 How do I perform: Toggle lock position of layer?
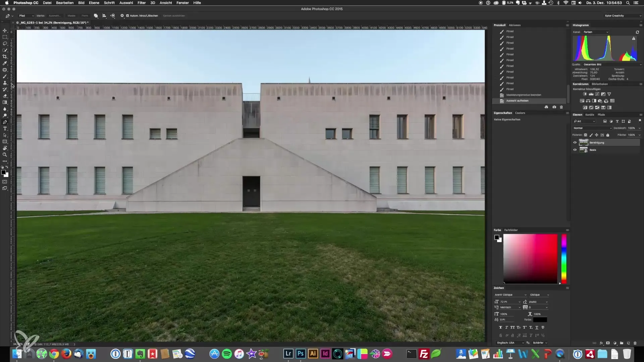(x=596, y=135)
